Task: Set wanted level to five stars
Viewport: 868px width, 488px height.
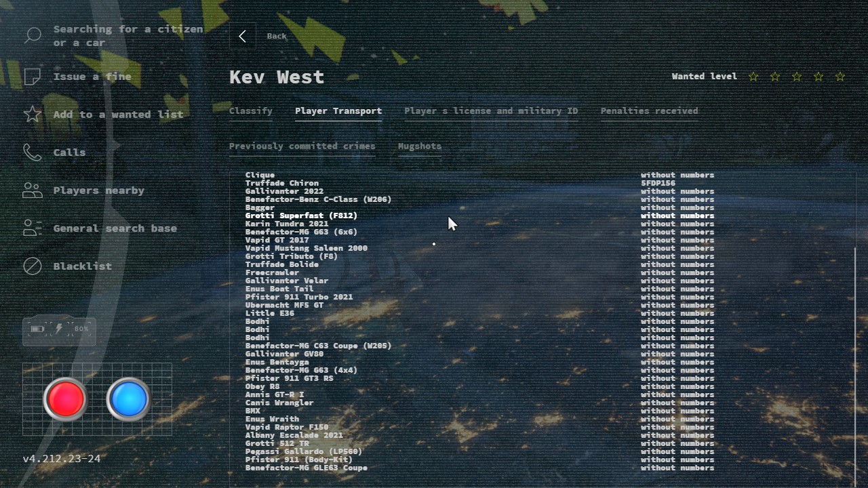Action: (840, 77)
